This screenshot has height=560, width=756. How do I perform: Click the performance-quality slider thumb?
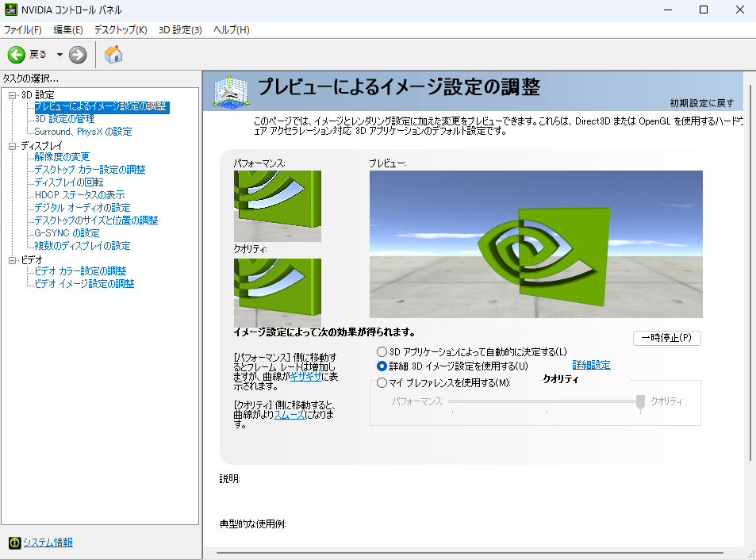(x=640, y=402)
